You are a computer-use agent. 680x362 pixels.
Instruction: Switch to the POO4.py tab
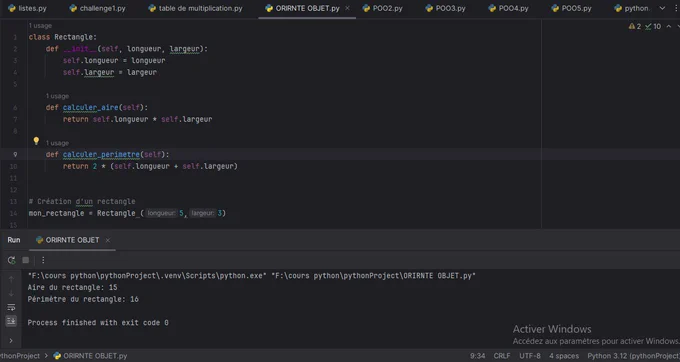[x=508, y=8]
